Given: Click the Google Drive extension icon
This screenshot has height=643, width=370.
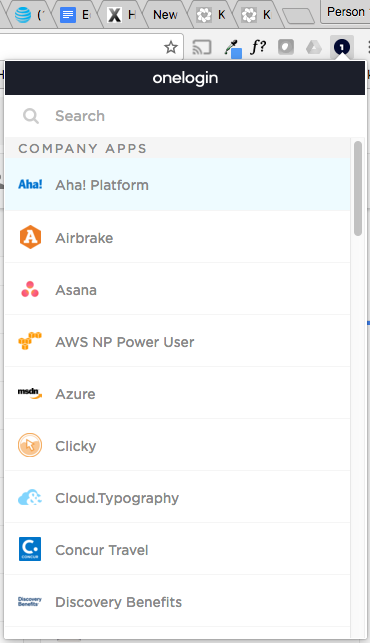Looking at the screenshot, I should [313, 47].
